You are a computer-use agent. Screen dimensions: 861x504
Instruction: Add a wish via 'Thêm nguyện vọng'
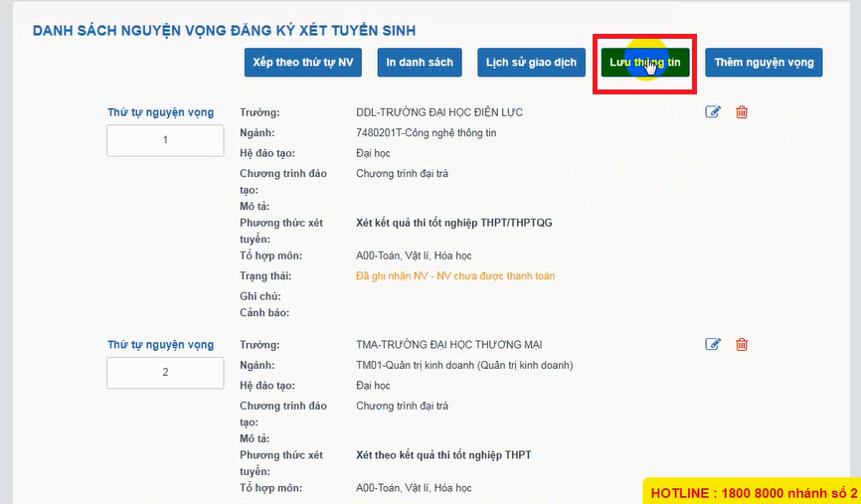763,63
